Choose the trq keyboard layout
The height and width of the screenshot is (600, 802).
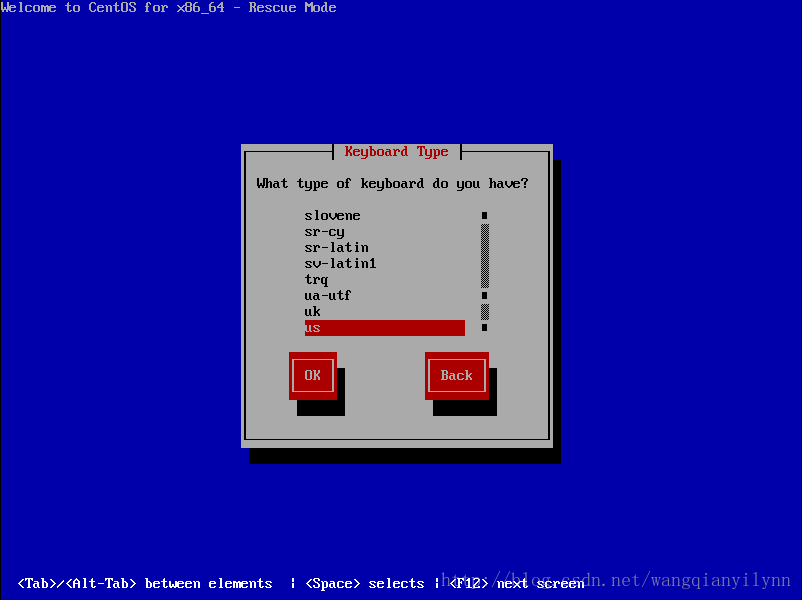click(x=385, y=280)
